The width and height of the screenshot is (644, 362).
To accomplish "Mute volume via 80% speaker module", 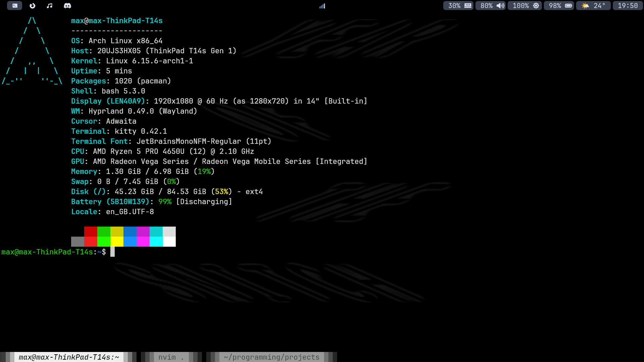I will [x=490, y=6].
